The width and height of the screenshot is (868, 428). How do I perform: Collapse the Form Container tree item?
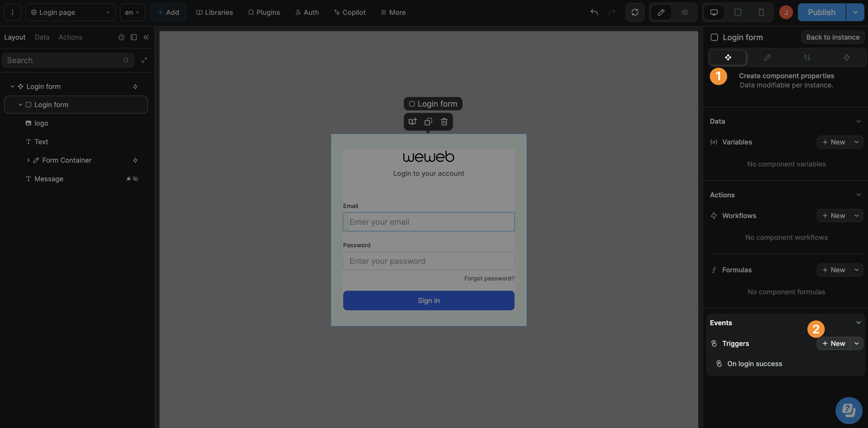28,160
